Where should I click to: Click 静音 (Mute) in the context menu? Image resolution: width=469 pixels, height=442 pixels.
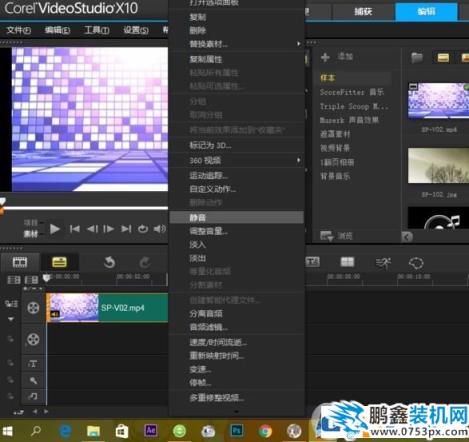click(237, 218)
